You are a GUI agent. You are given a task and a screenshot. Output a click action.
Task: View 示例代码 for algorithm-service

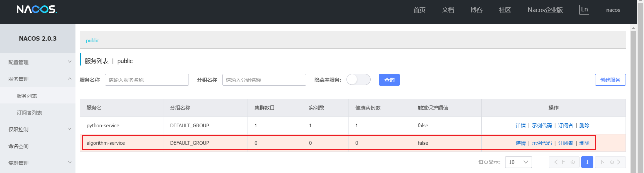click(542, 143)
